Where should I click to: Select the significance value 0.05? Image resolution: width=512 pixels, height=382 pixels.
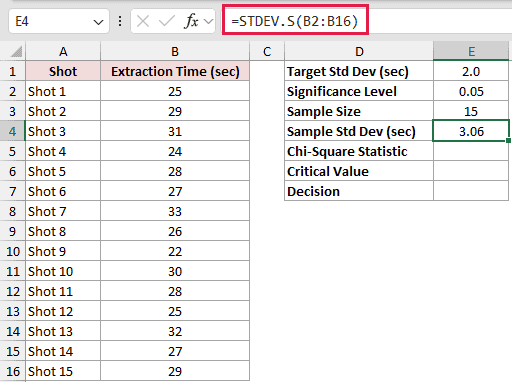(x=471, y=91)
